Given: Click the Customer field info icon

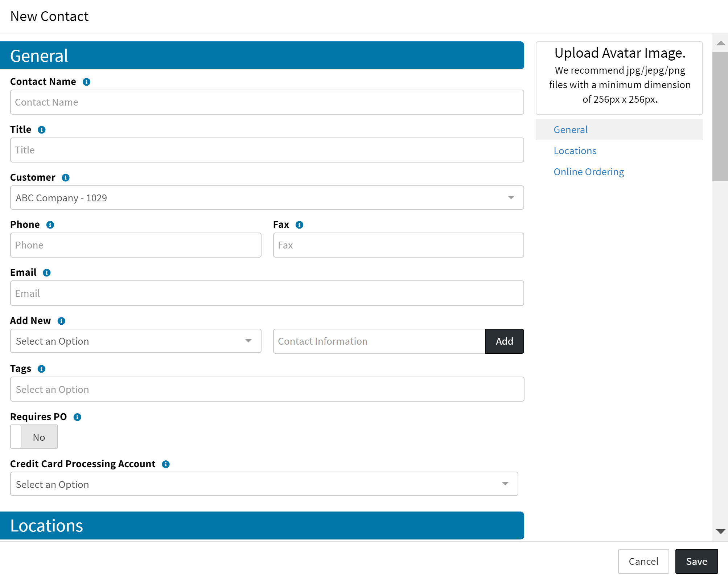Looking at the screenshot, I should [x=66, y=178].
